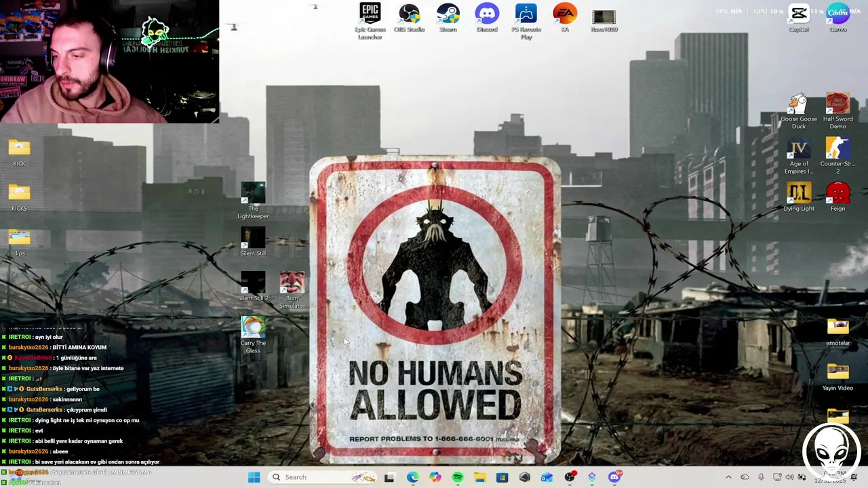
Task: Select the clips folder on the desktop
Action: pos(19,243)
